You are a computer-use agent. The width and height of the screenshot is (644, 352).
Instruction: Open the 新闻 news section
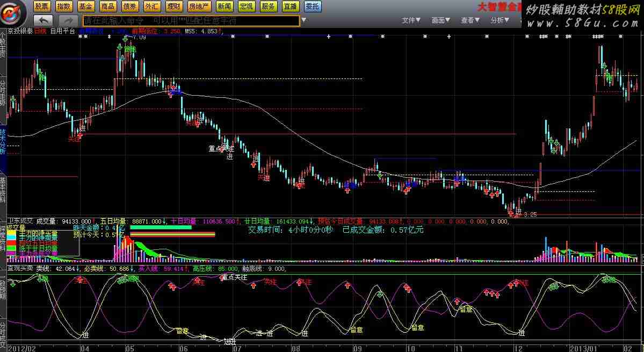(x=225, y=6)
